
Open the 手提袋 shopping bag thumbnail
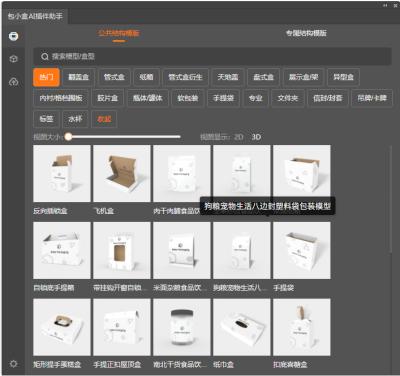click(x=302, y=250)
